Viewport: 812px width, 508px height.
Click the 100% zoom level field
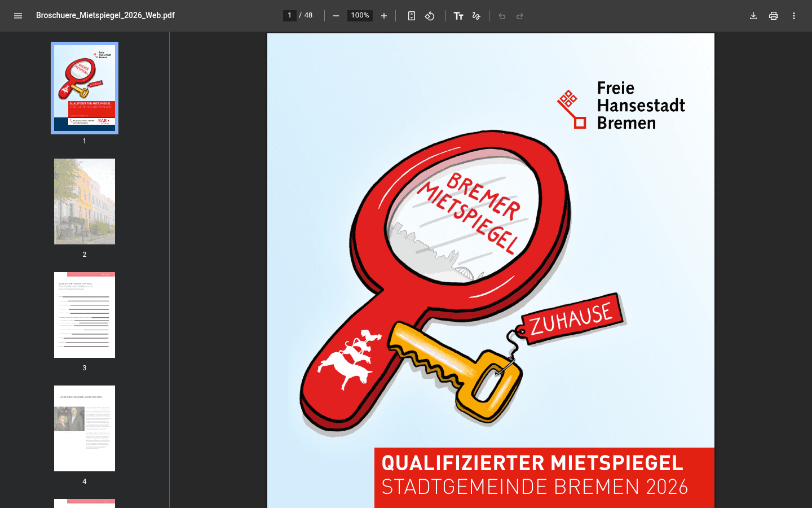click(x=360, y=15)
